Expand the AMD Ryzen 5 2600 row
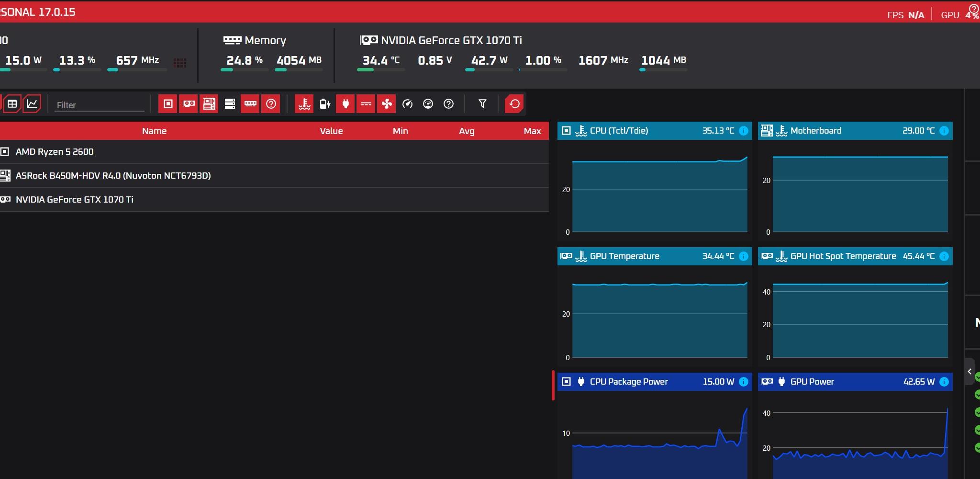Screen dimensions: 980x479 pyautogui.click(x=274, y=152)
